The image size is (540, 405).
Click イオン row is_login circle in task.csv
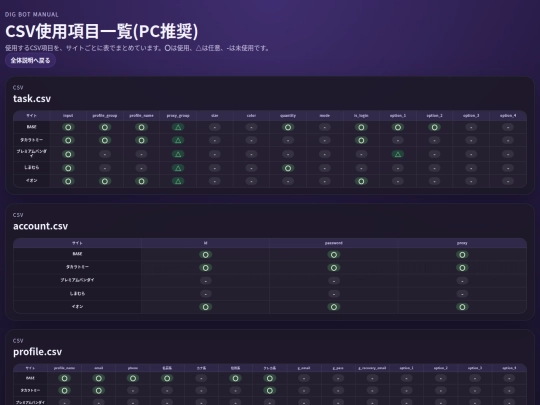pos(361,181)
